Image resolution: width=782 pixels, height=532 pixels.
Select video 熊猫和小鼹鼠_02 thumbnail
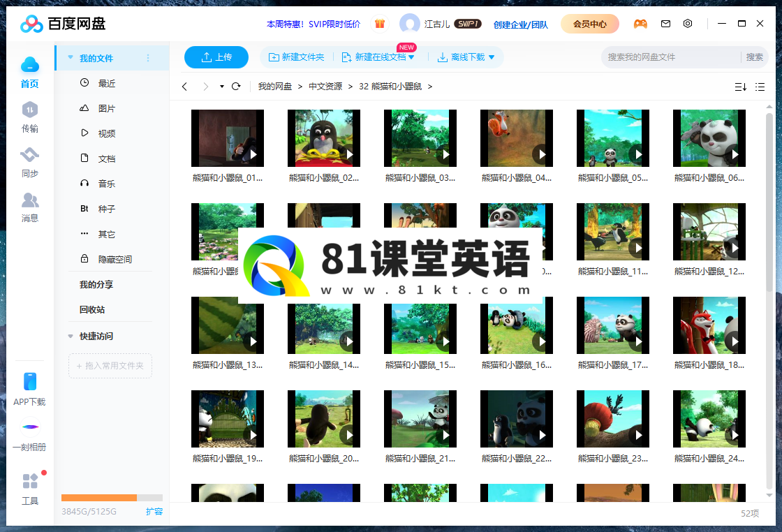click(324, 138)
